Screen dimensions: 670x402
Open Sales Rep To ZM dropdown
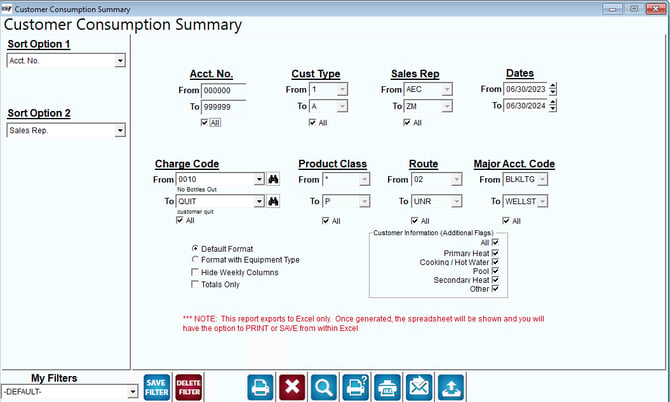pos(447,106)
